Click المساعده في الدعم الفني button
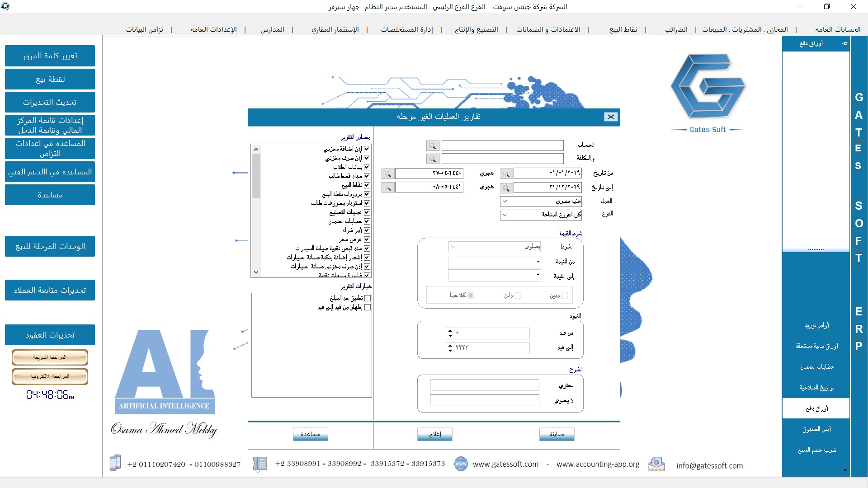Image resolution: width=868 pixels, height=488 pixels. coord(50,172)
